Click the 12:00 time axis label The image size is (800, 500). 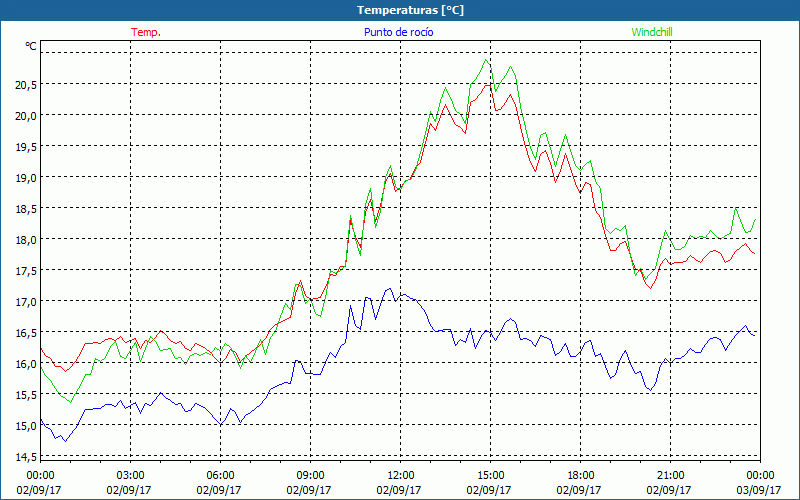[401, 476]
